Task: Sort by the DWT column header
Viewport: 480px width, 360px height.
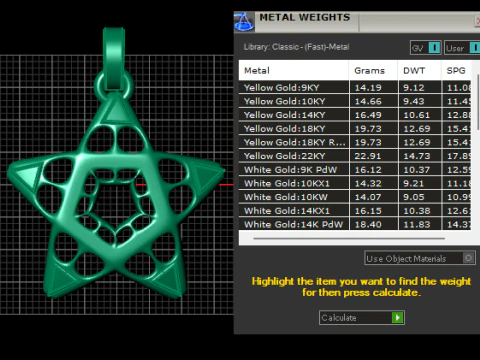Action: [x=420, y=71]
